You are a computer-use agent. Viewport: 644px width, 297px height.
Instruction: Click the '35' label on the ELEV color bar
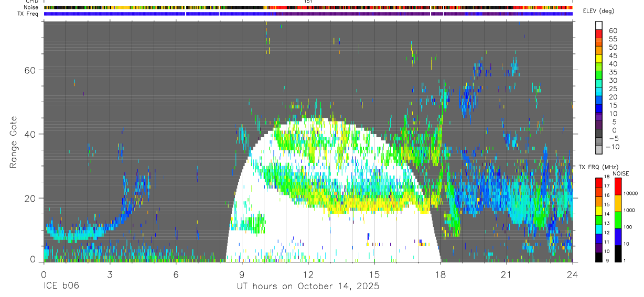[612, 72]
